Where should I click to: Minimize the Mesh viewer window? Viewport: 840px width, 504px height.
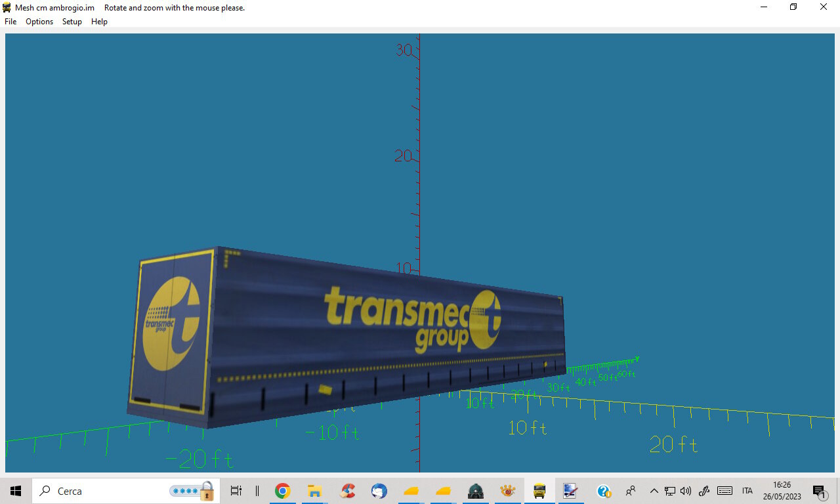click(764, 7)
